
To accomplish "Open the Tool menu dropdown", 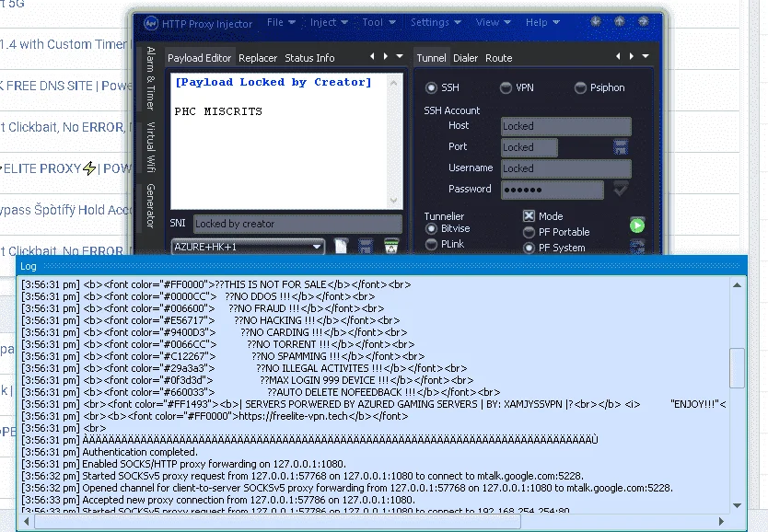I will click(x=378, y=22).
